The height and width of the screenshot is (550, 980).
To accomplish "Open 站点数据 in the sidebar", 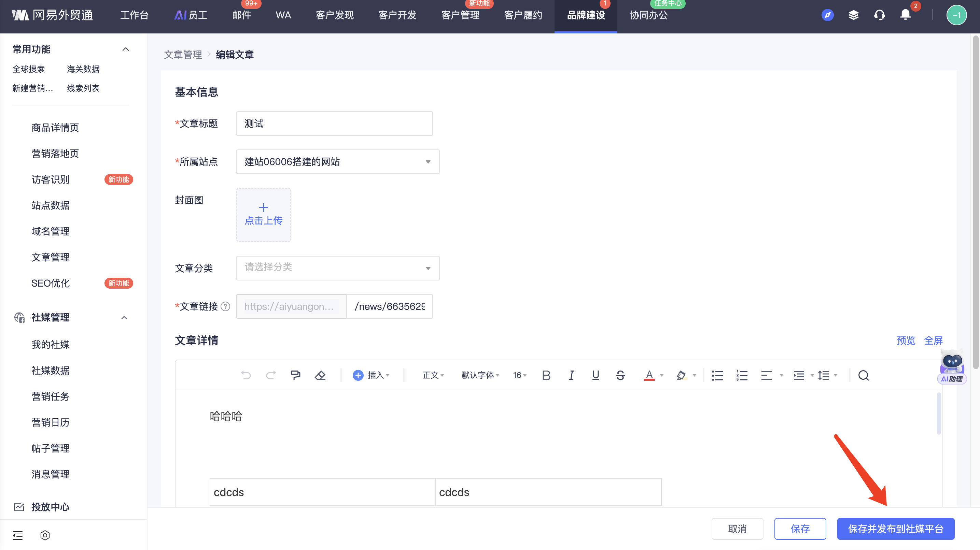I will 51,205.
